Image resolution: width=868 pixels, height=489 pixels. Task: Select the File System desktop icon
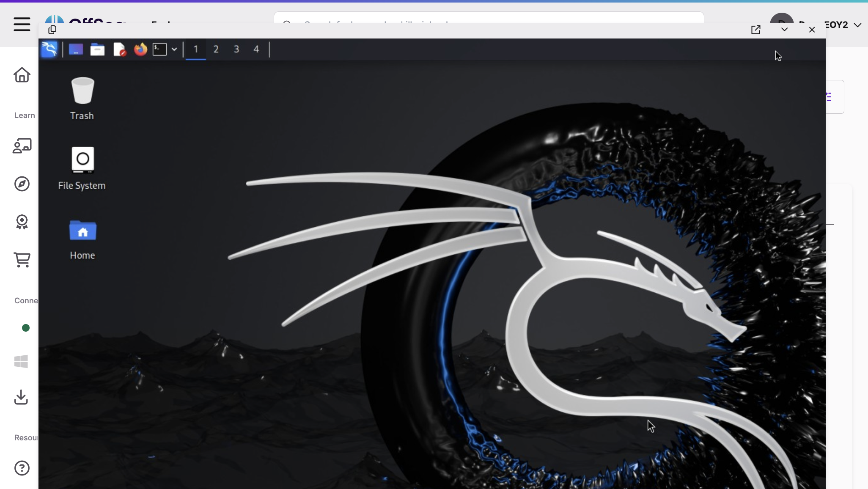click(82, 168)
